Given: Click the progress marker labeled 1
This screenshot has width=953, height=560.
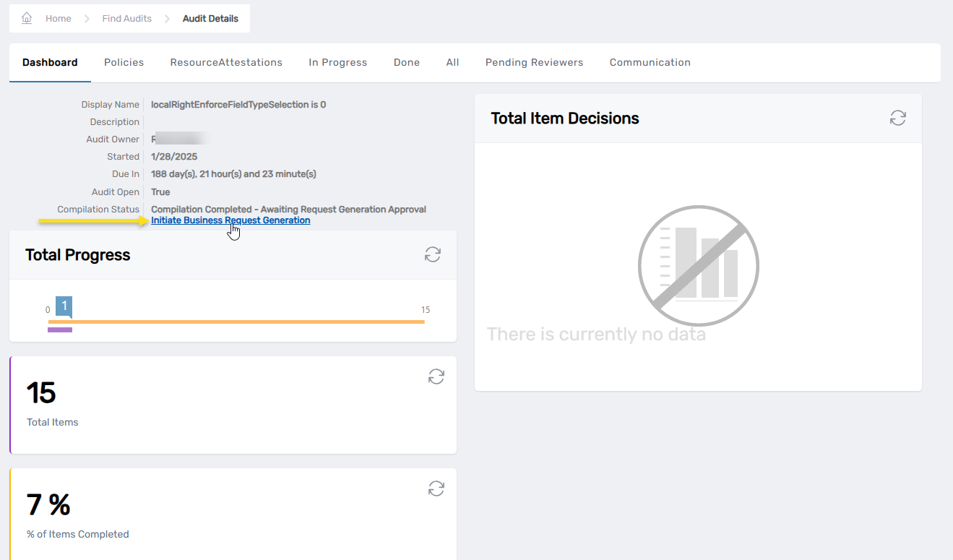Looking at the screenshot, I should [64, 306].
